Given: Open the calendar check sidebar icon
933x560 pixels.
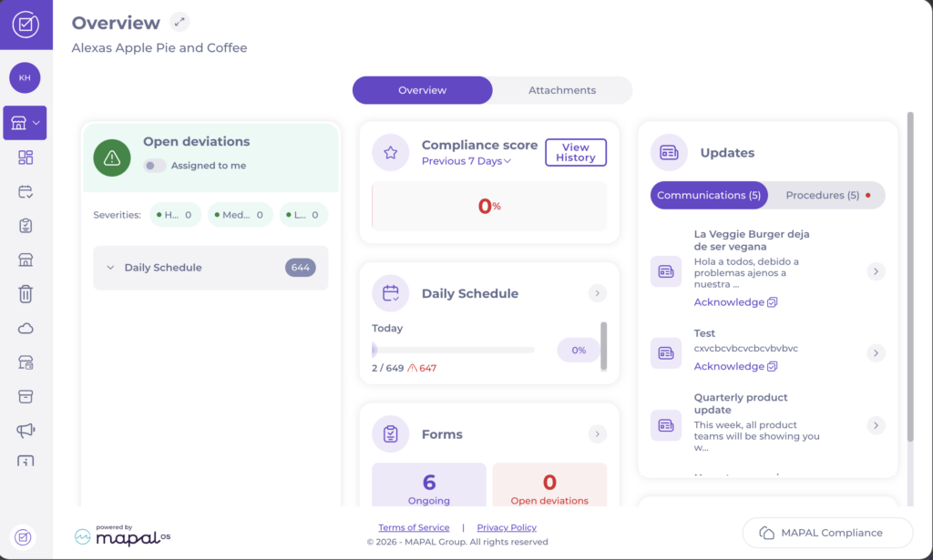Looking at the screenshot, I should [26, 192].
